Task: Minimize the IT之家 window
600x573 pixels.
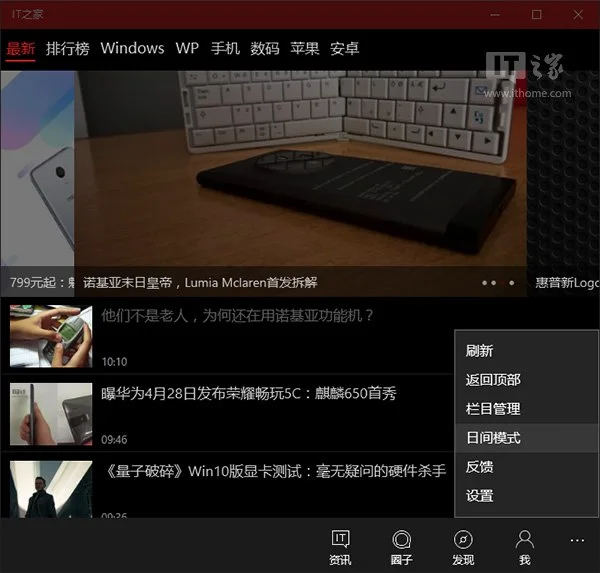Action: coord(495,15)
